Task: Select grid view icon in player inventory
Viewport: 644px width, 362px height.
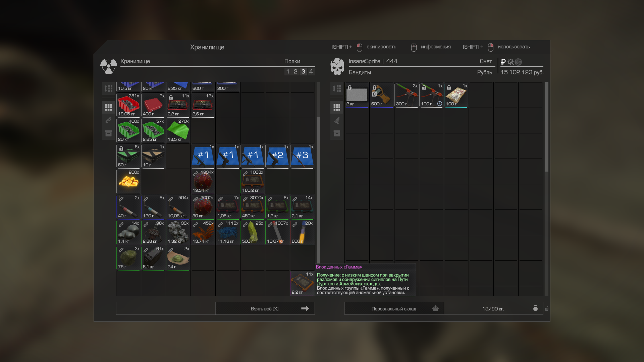Action: (337, 107)
